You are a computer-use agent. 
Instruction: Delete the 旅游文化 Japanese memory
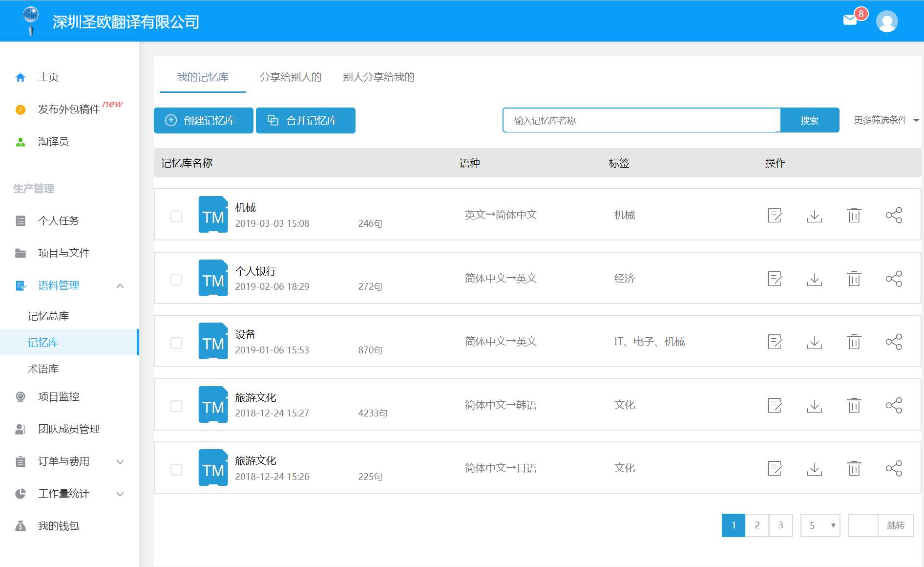click(x=854, y=468)
